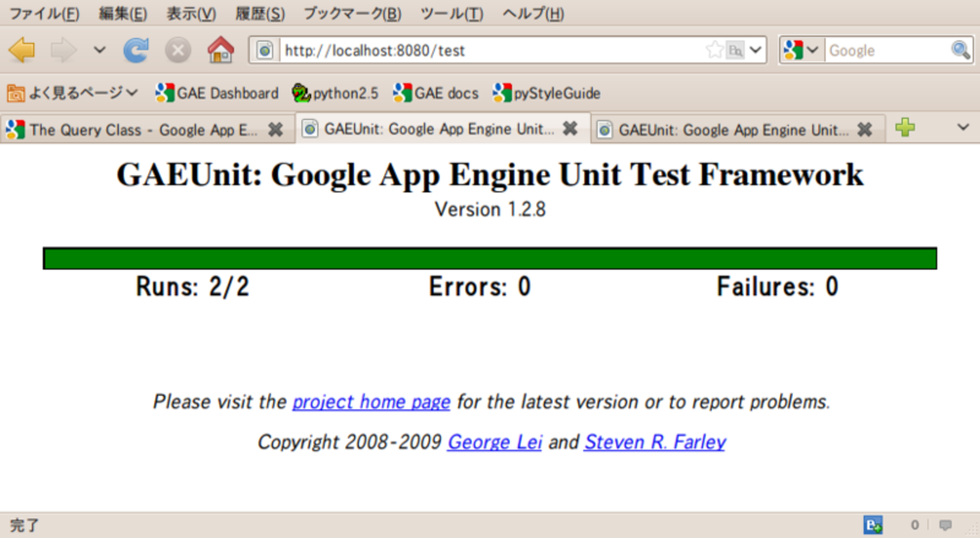Bookmark this page with the star icon
Screen dimensions: 980x538
[x=714, y=51]
